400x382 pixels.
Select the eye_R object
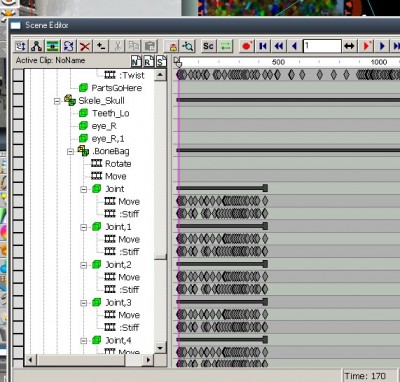(x=104, y=126)
